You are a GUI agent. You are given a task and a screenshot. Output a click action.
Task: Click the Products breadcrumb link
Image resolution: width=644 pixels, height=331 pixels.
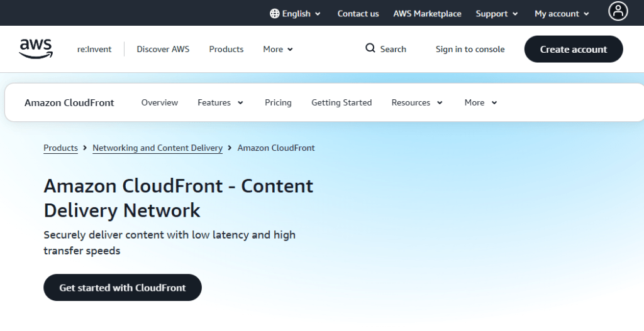[x=60, y=148]
